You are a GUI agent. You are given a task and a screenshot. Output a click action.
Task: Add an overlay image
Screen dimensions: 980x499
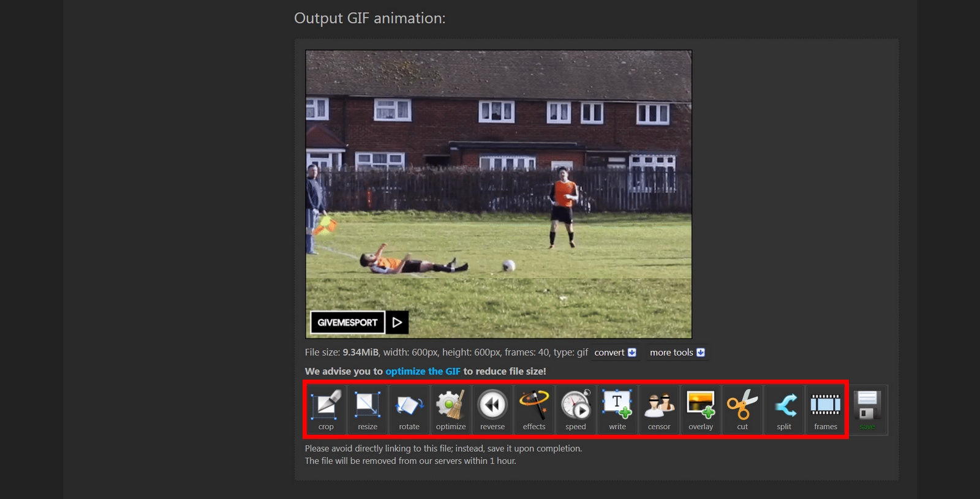(701, 410)
